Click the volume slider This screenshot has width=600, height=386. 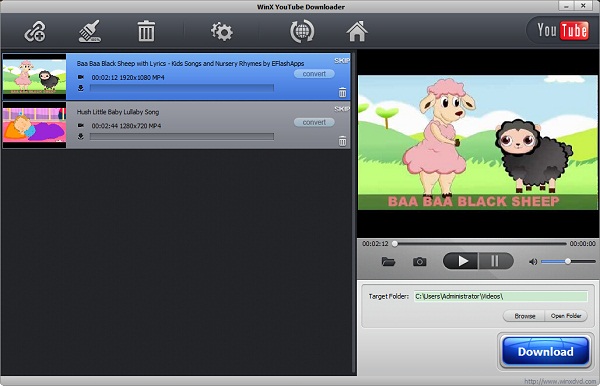click(x=568, y=262)
